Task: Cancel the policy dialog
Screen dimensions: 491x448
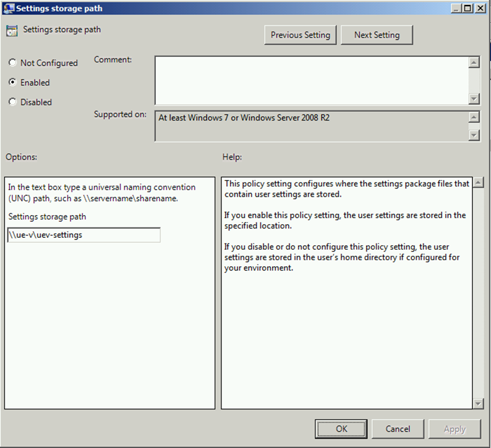Action: (398, 429)
